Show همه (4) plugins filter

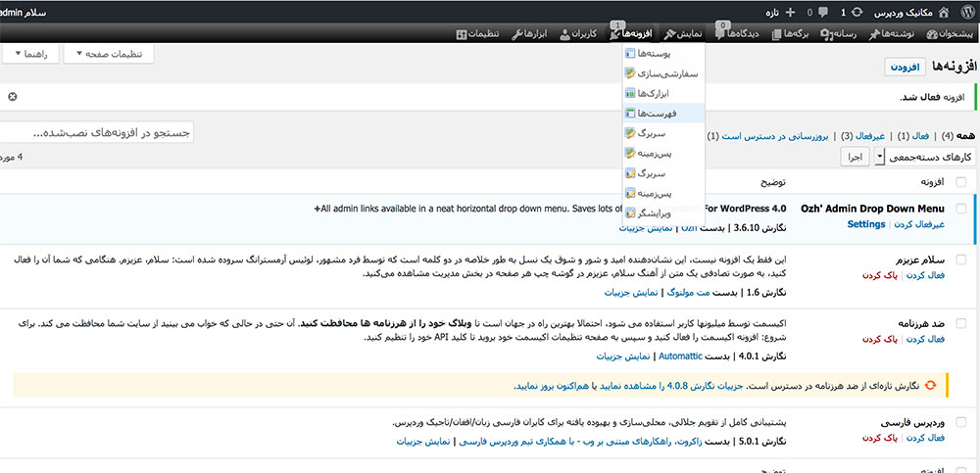point(956,135)
